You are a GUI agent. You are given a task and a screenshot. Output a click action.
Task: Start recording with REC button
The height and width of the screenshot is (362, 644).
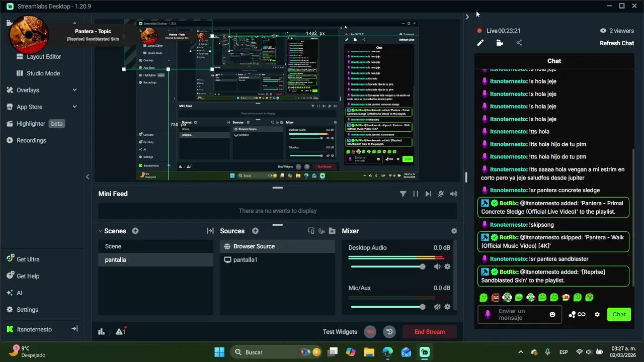[x=370, y=332]
